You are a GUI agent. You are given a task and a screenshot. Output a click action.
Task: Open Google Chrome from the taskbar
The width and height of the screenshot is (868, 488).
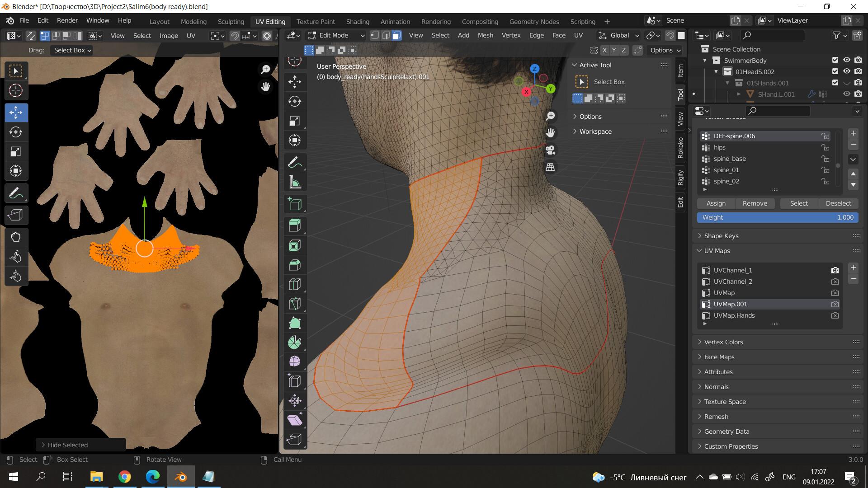(124, 477)
